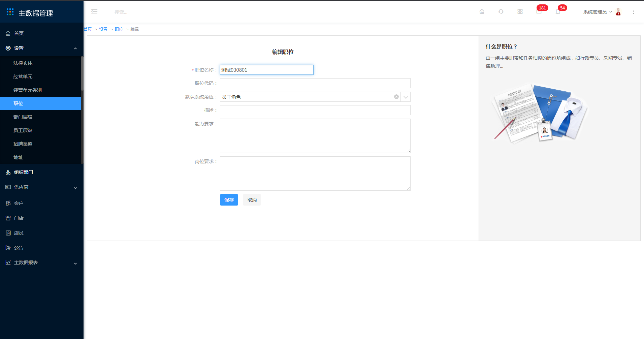Open the customer support headset icon
This screenshot has width=644, height=339.
(x=501, y=11)
